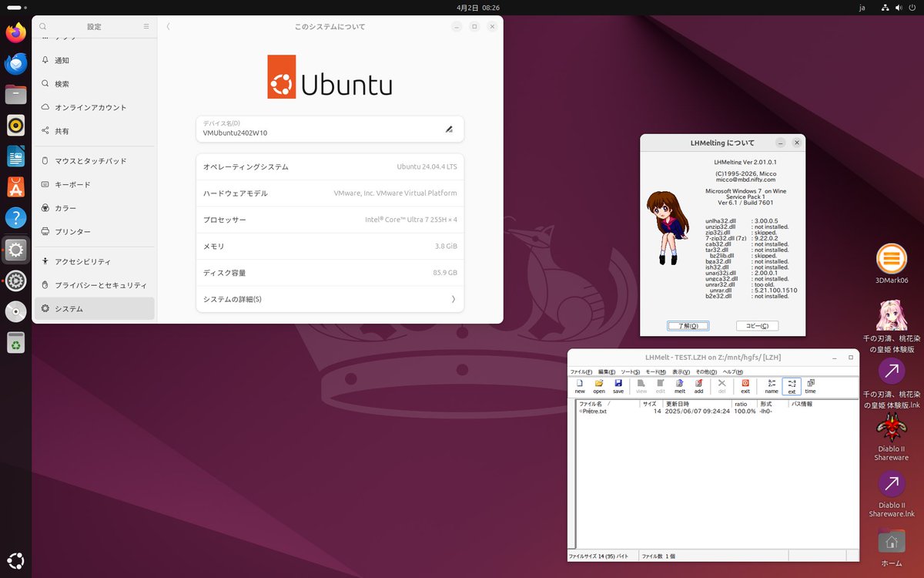Click the 更新日時 column header in LHMelt
Viewport: 924px width, 578px height.
pos(696,404)
